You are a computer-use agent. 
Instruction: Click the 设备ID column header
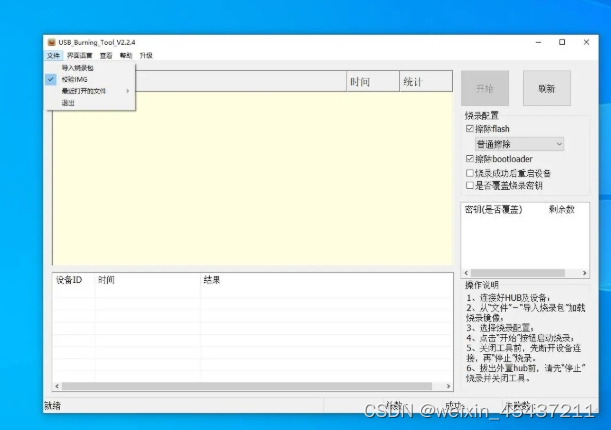pos(74,280)
